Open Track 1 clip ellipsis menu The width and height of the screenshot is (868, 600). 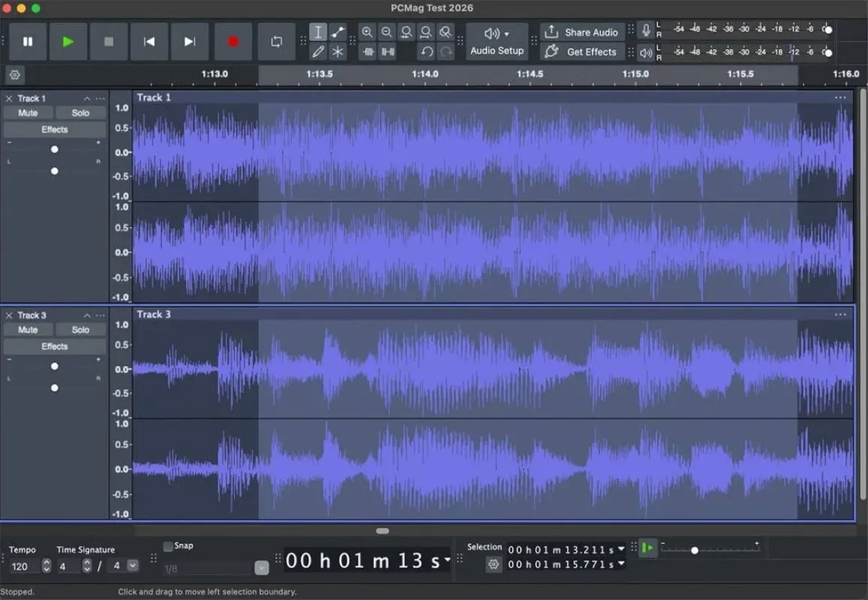coord(840,97)
